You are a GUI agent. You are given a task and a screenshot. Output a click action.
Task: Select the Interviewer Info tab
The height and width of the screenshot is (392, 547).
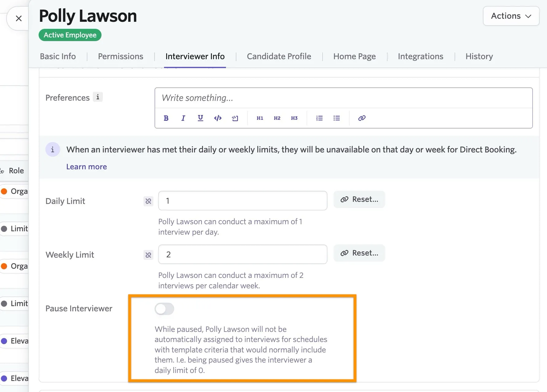tap(195, 56)
